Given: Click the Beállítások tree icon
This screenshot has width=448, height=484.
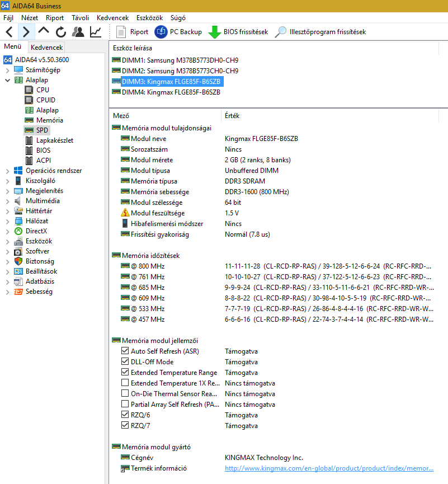Looking at the screenshot, I should tap(18, 271).
